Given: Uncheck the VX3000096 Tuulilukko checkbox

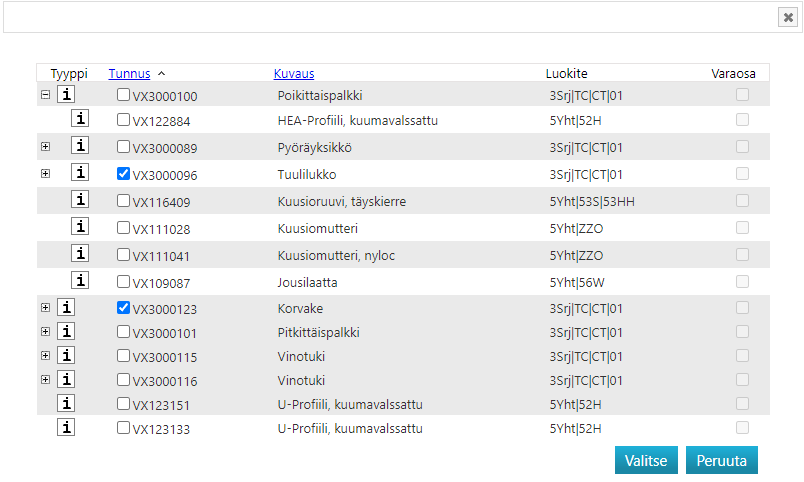Looking at the screenshot, I should (x=123, y=174).
